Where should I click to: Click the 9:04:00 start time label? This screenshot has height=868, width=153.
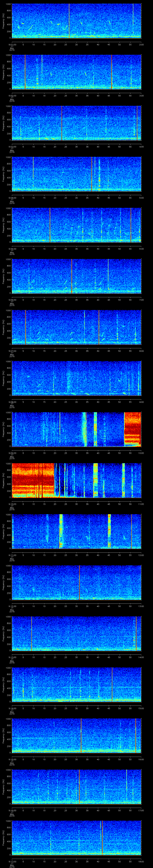click(12, 198)
